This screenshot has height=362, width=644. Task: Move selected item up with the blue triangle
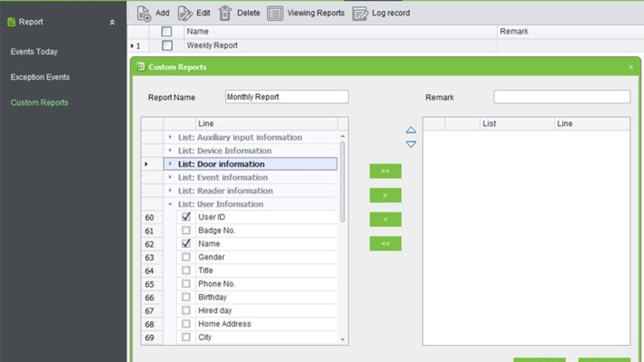coord(411,130)
